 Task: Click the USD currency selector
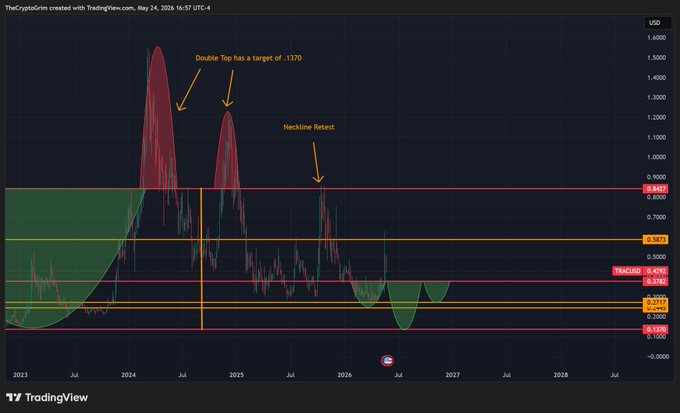point(656,23)
